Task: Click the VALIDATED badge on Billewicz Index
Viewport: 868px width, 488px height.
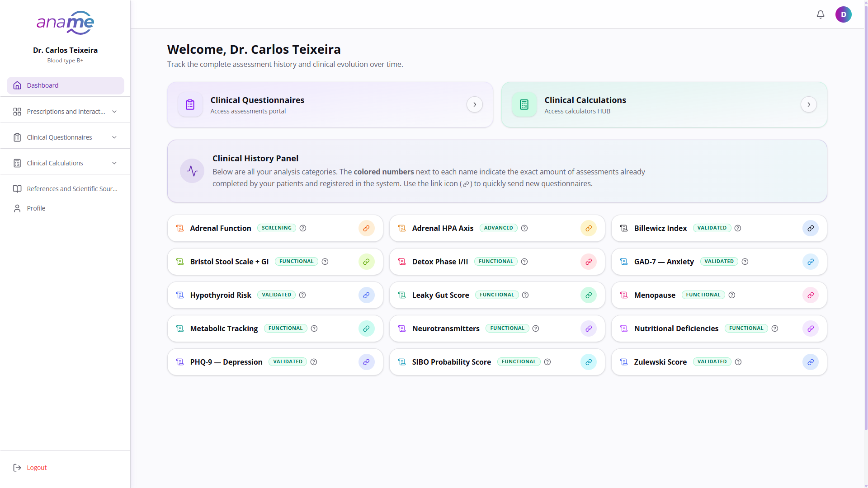Action: (x=712, y=228)
